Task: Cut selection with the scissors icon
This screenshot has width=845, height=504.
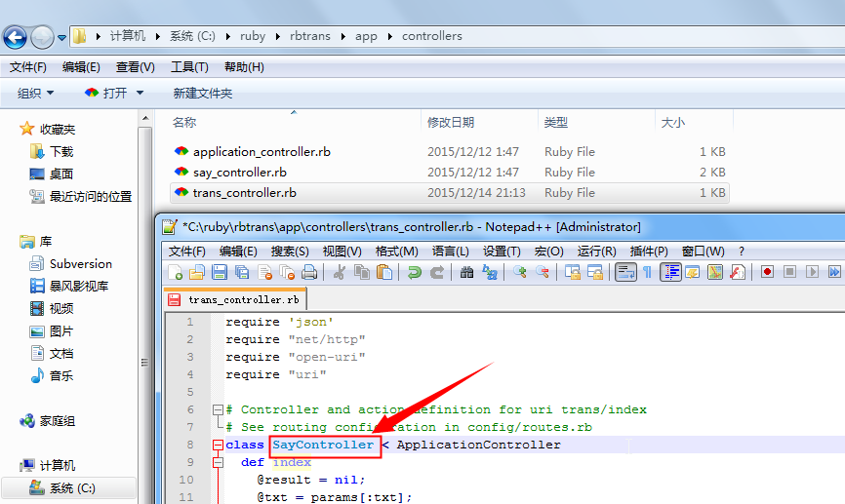Action: click(x=339, y=272)
